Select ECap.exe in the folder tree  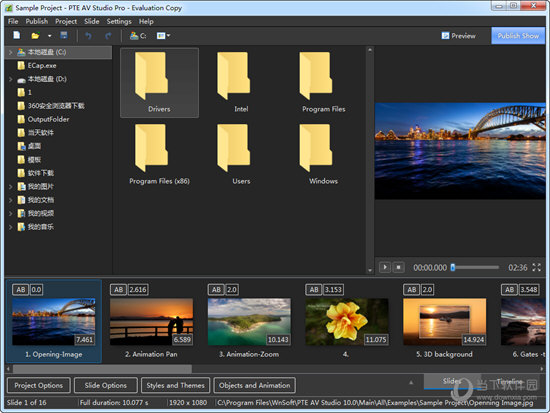37,66
